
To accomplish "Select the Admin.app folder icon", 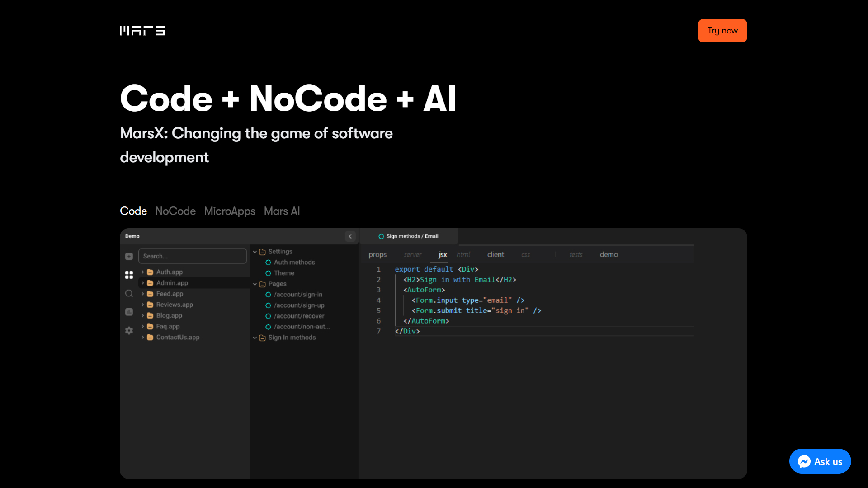I will coord(150,283).
